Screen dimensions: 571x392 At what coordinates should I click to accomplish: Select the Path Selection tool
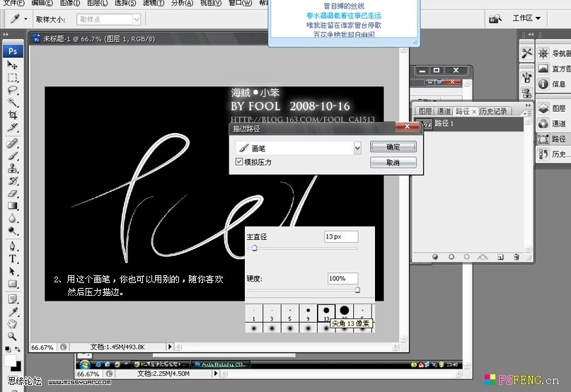12,272
